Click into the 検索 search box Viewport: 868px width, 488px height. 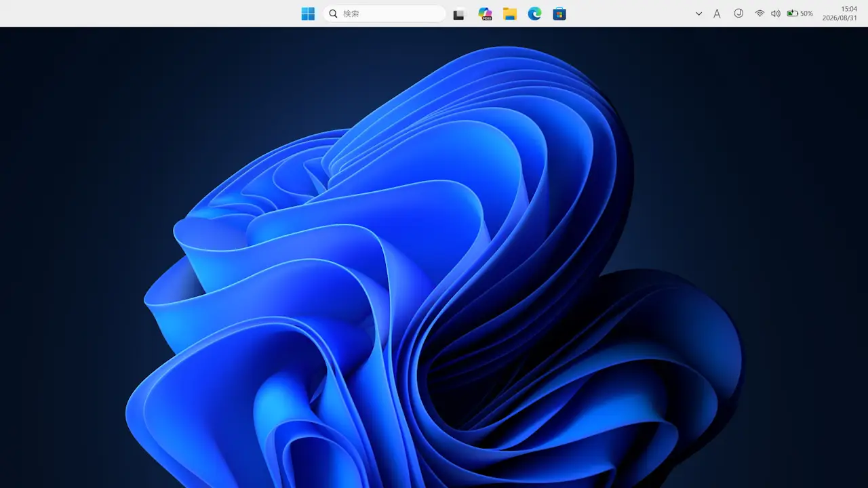(384, 14)
